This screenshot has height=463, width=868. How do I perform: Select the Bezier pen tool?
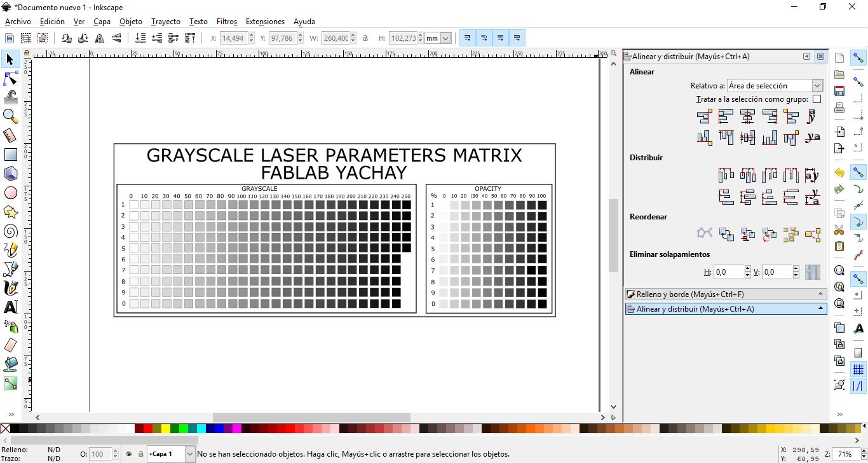click(x=10, y=269)
